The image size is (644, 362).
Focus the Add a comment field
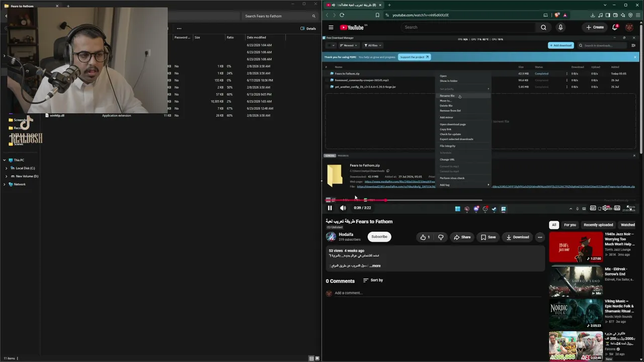pos(438,293)
